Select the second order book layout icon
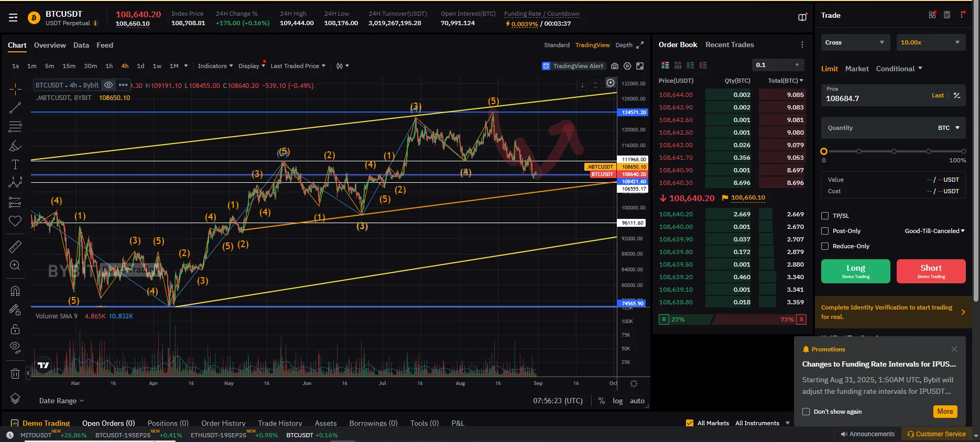The image size is (980, 442). [678, 65]
